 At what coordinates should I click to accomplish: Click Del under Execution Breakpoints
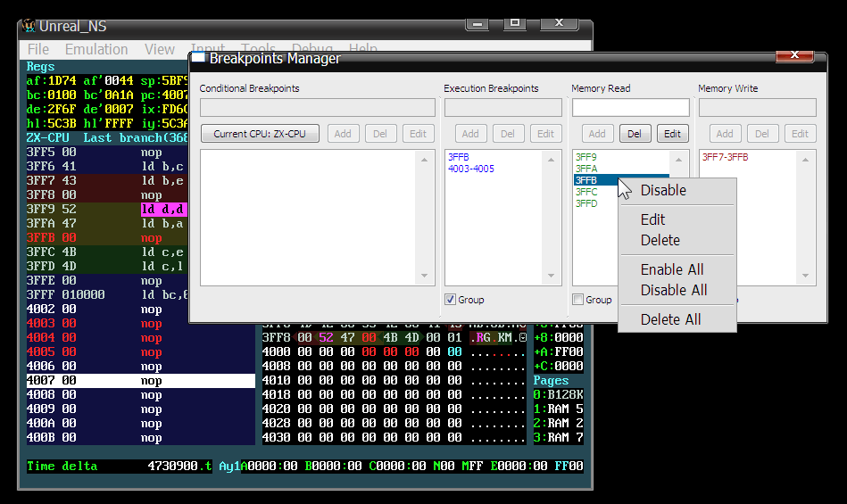508,134
